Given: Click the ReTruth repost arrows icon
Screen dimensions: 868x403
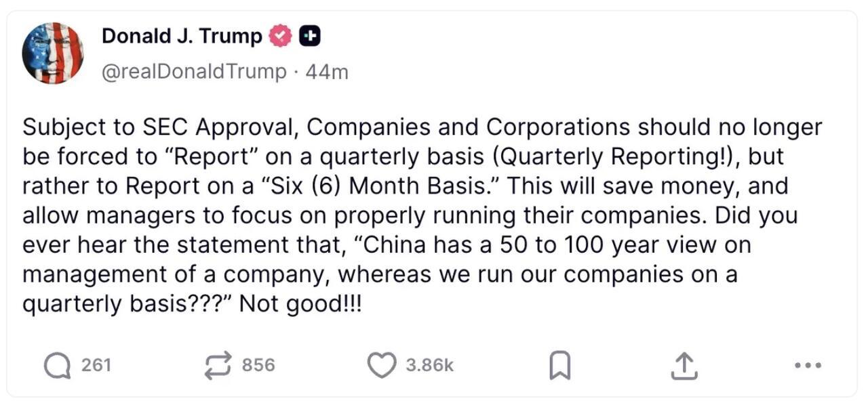Looking at the screenshot, I should [x=218, y=366].
